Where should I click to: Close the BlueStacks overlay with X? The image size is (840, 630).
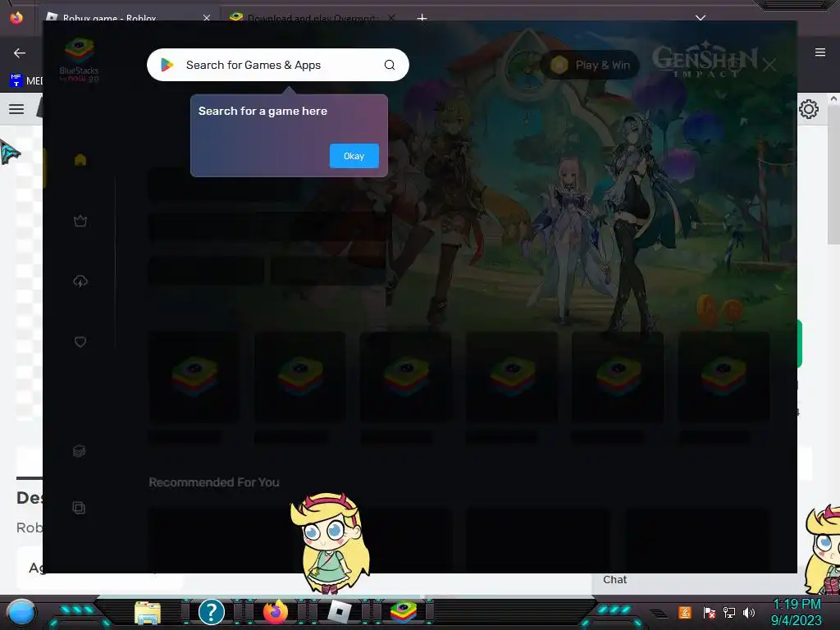click(x=769, y=65)
